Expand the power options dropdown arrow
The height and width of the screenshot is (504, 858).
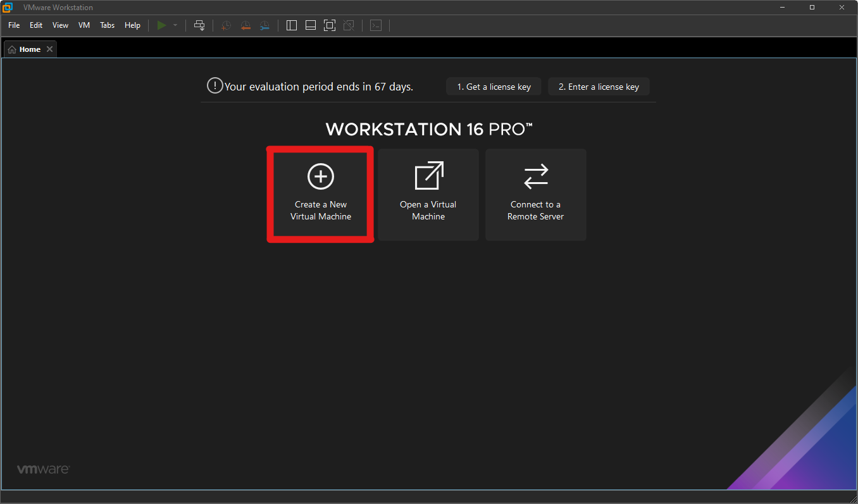(175, 25)
